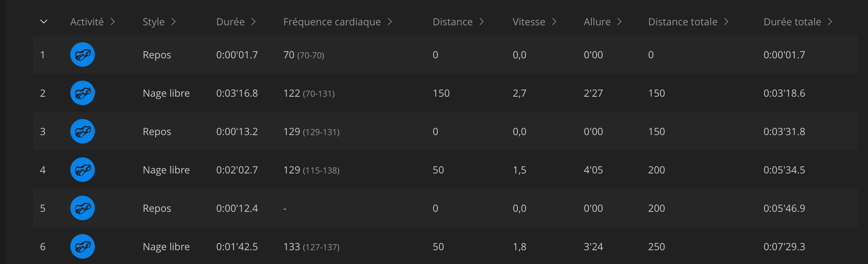Click the Distance column header

click(452, 22)
